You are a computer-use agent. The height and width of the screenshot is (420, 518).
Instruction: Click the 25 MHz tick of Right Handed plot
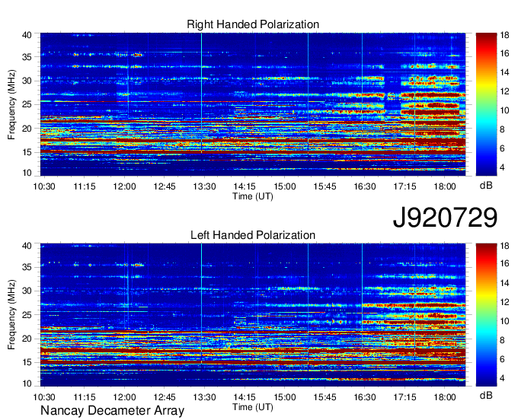coord(27,104)
